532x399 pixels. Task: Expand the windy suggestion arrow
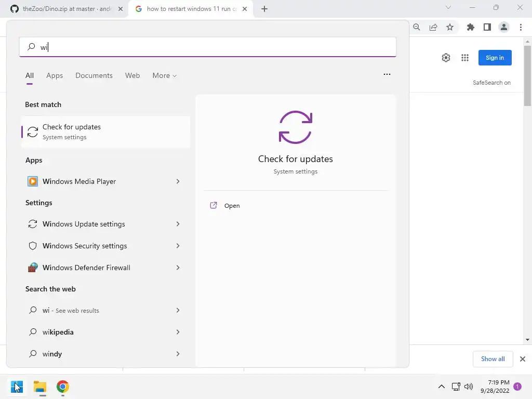click(178, 354)
